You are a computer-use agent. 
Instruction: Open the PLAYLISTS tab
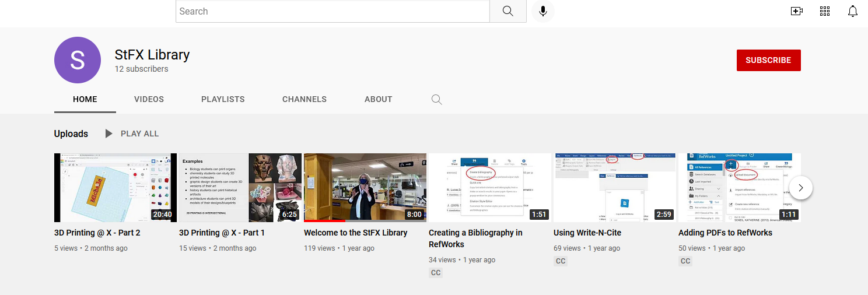223,99
